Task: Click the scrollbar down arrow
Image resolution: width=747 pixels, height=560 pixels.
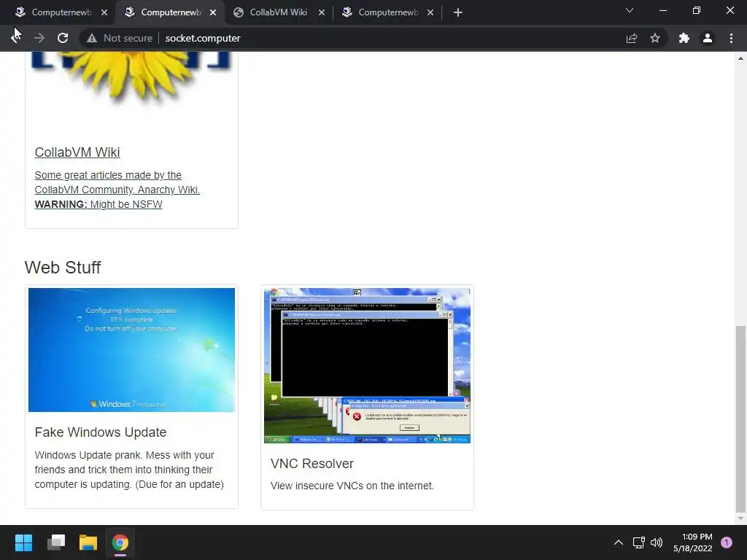Action: 740,518
